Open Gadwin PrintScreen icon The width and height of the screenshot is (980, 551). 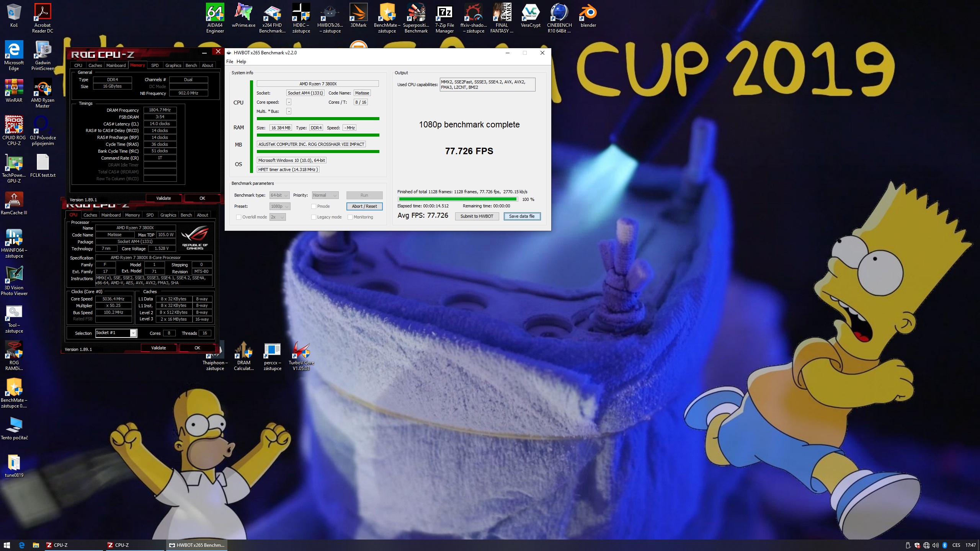[x=42, y=55]
